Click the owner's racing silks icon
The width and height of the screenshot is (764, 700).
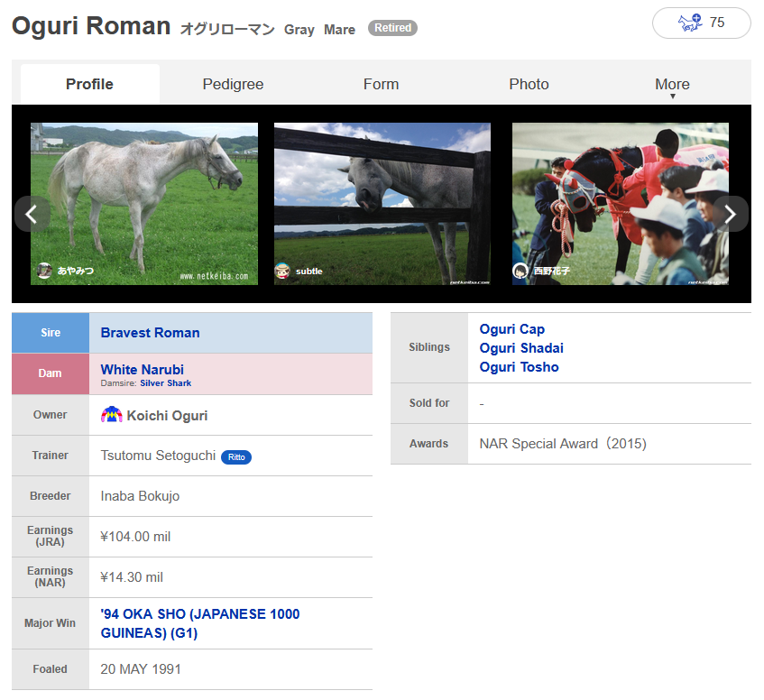click(112, 415)
